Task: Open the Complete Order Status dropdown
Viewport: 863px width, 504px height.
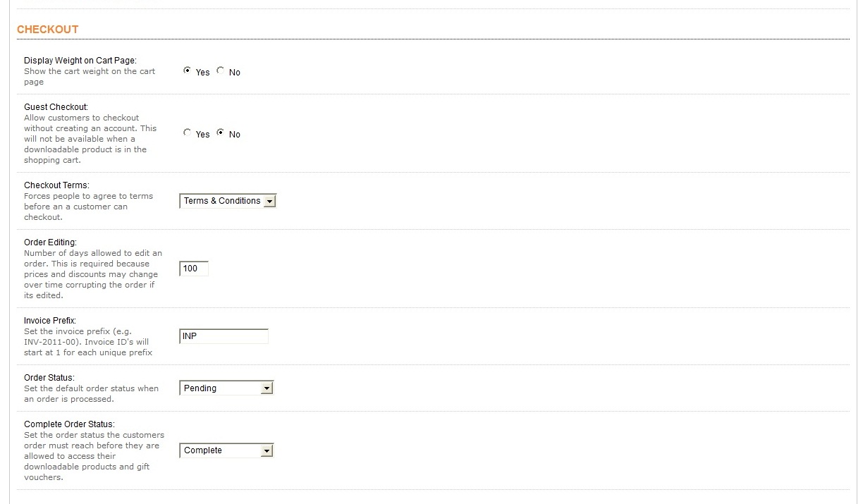Action: [x=226, y=450]
